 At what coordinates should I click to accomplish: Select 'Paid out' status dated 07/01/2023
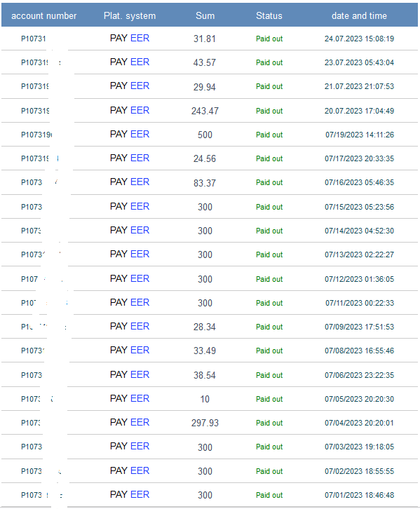tap(269, 495)
